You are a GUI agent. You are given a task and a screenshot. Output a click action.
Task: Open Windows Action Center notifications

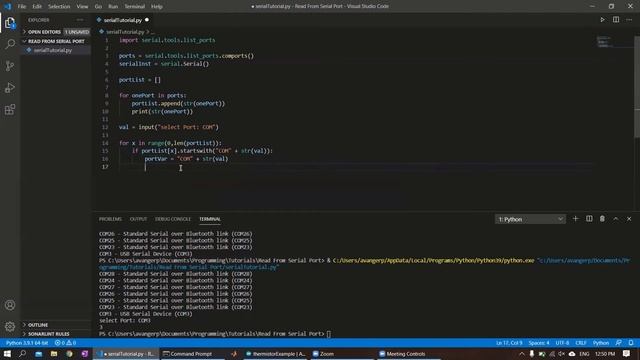[627, 353]
